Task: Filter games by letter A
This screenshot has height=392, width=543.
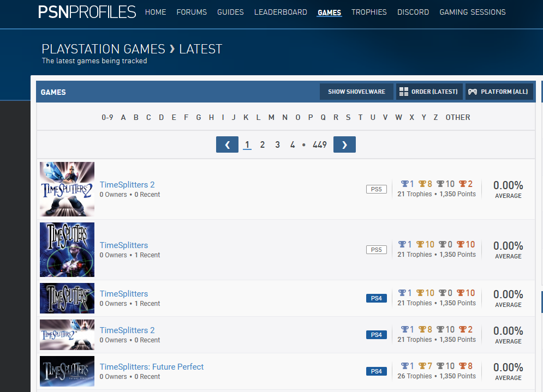Action: pos(123,117)
